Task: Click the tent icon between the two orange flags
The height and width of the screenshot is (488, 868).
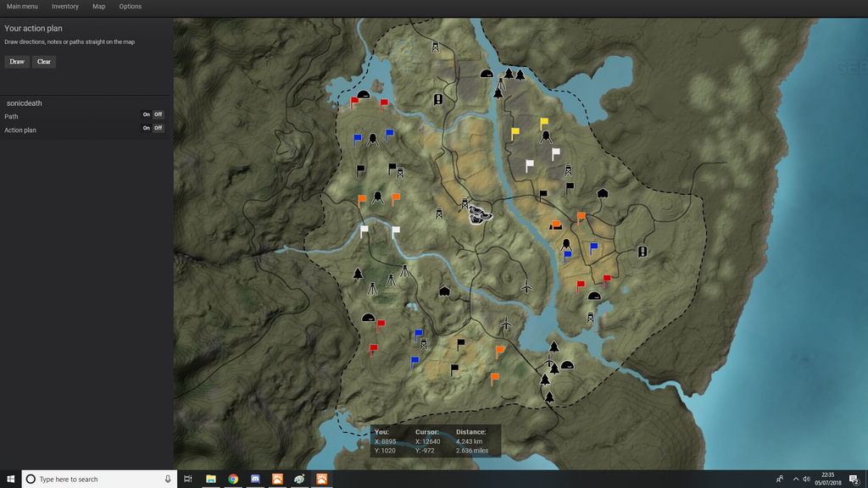Action: point(377,197)
